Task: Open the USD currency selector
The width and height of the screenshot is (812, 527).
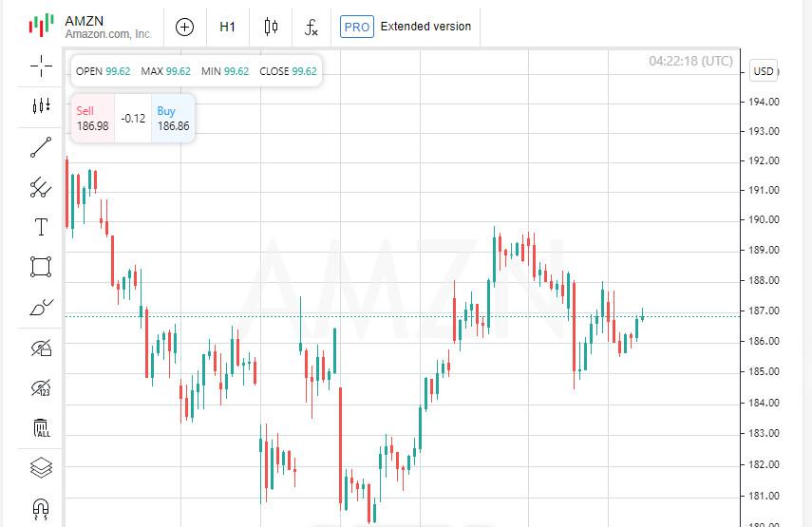Action: tap(764, 71)
